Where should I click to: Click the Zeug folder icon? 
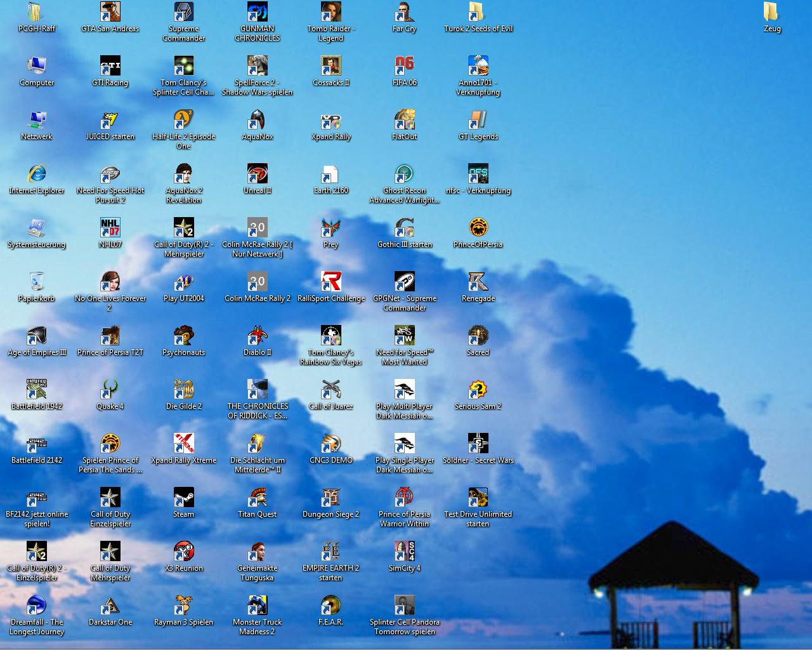point(772,18)
